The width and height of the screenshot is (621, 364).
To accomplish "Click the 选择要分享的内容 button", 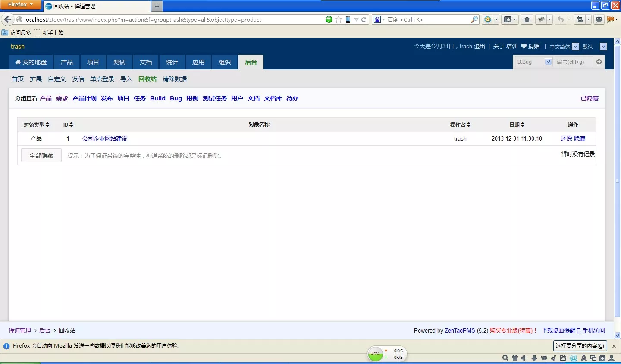I will (580, 346).
